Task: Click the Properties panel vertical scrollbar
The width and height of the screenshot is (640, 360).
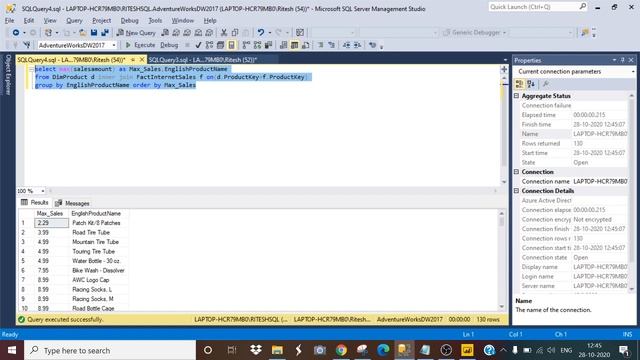Action: pos(632,192)
